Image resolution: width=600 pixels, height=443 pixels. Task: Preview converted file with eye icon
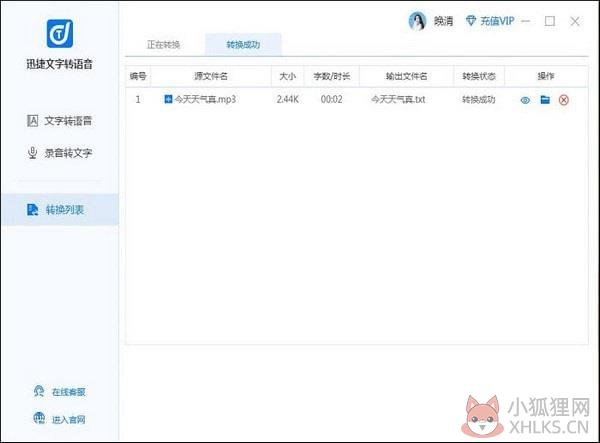coord(525,100)
